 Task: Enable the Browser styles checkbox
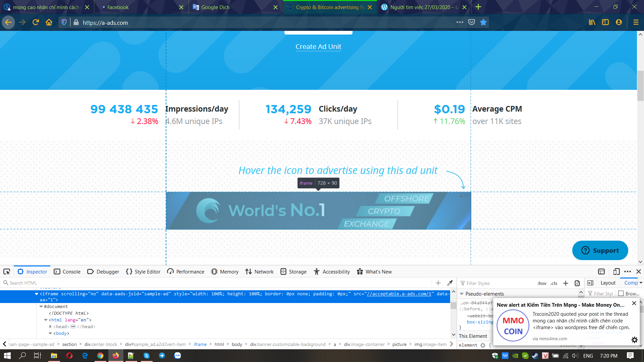coord(621,293)
